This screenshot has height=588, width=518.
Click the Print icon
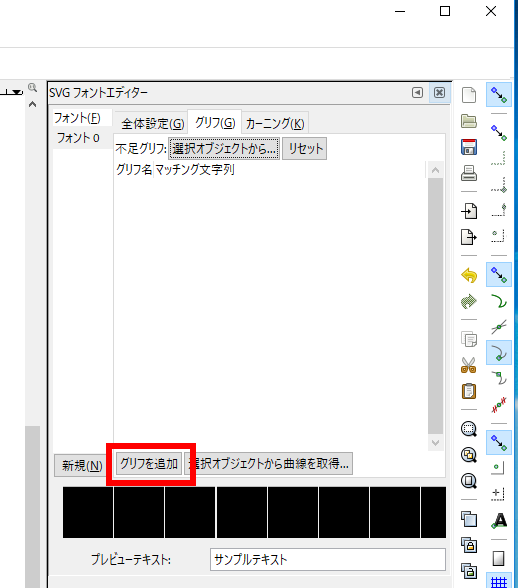(469, 173)
